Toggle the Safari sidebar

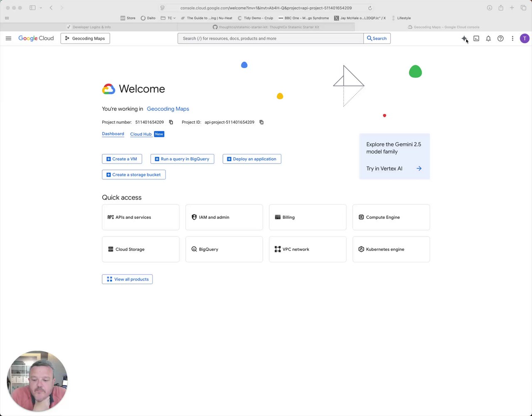pyautogui.click(x=32, y=7)
